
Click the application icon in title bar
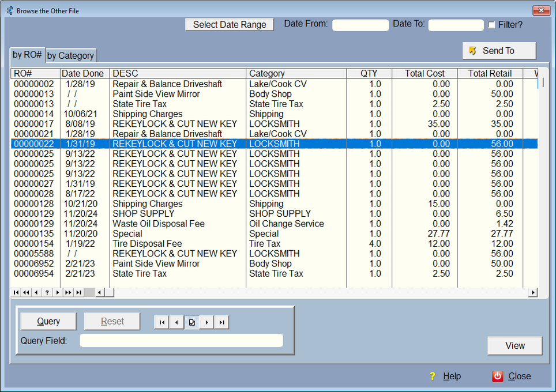pyautogui.click(x=10, y=10)
